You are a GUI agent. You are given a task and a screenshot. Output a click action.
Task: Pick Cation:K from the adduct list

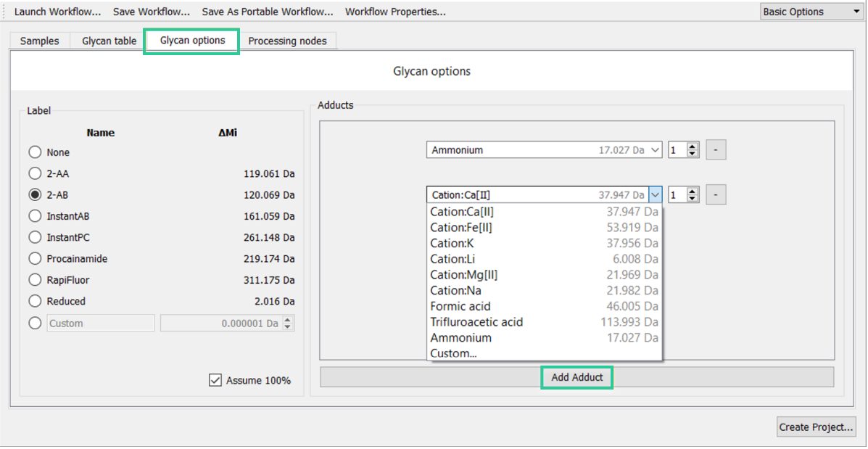(544, 243)
